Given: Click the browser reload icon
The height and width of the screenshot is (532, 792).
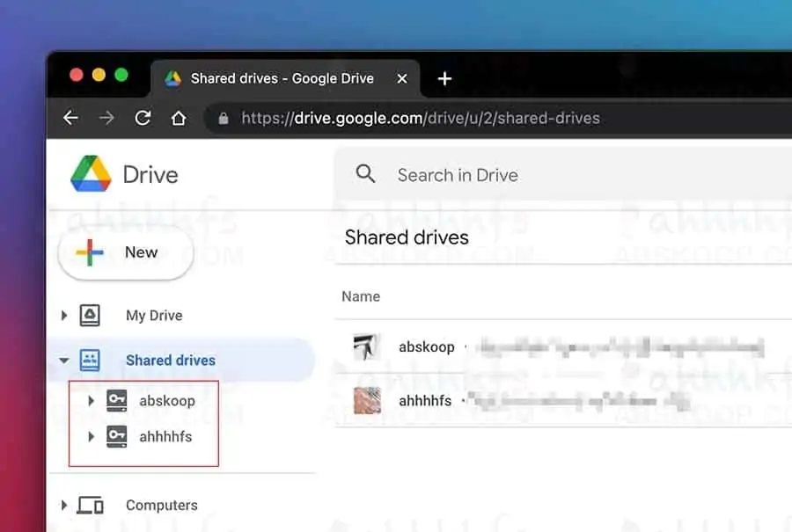Looking at the screenshot, I should pyautogui.click(x=143, y=118).
